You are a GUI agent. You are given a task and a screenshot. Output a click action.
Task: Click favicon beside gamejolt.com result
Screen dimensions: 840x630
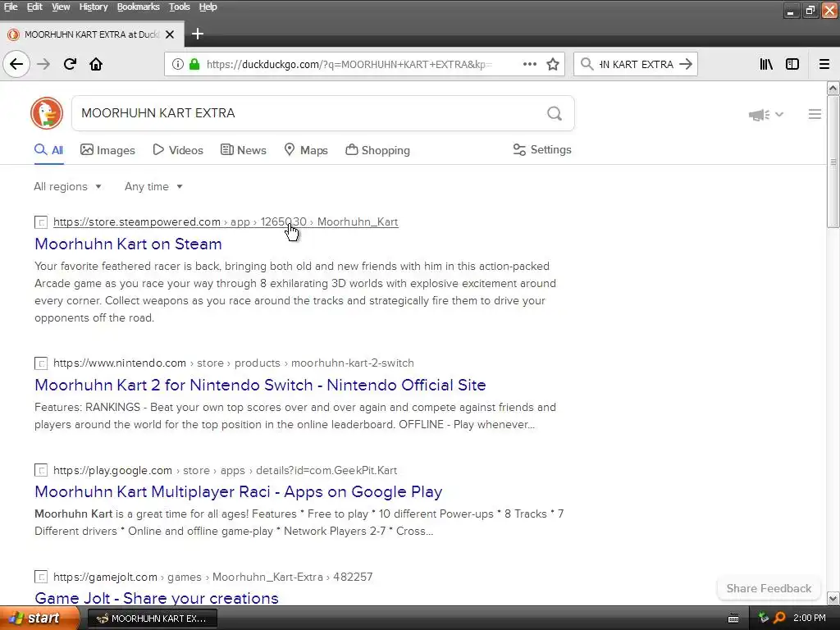pos(41,577)
